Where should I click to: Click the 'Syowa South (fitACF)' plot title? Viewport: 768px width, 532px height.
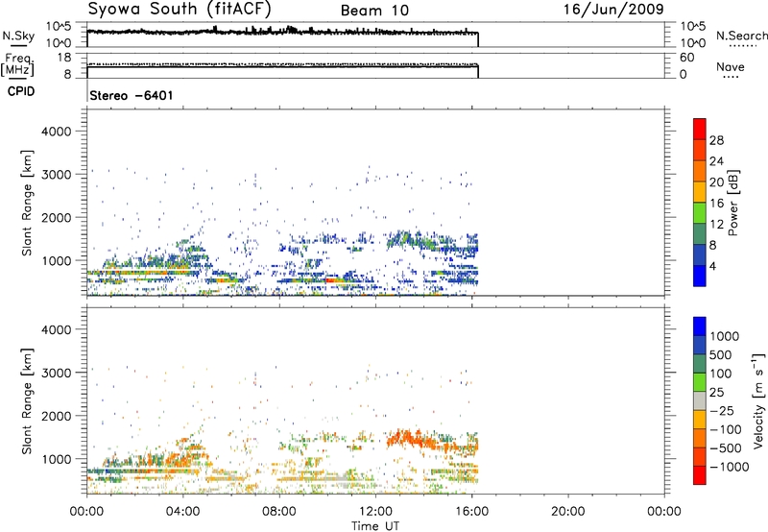click(x=180, y=10)
